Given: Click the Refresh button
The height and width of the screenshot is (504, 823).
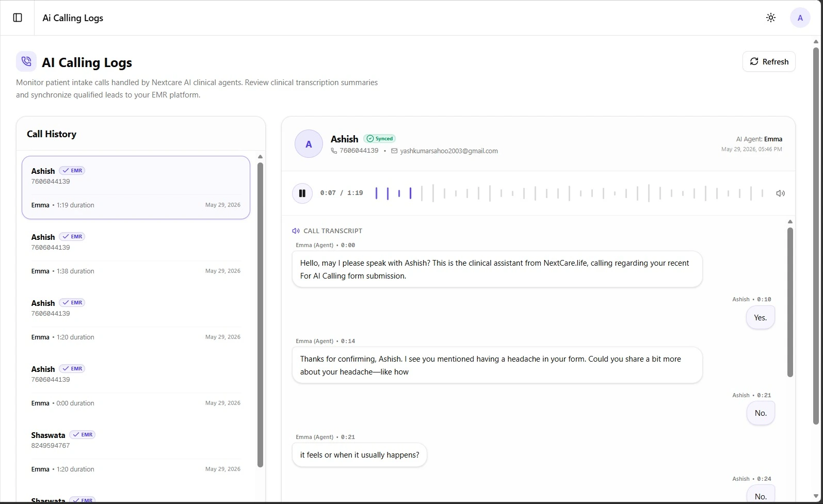Looking at the screenshot, I should [x=769, y=61].
